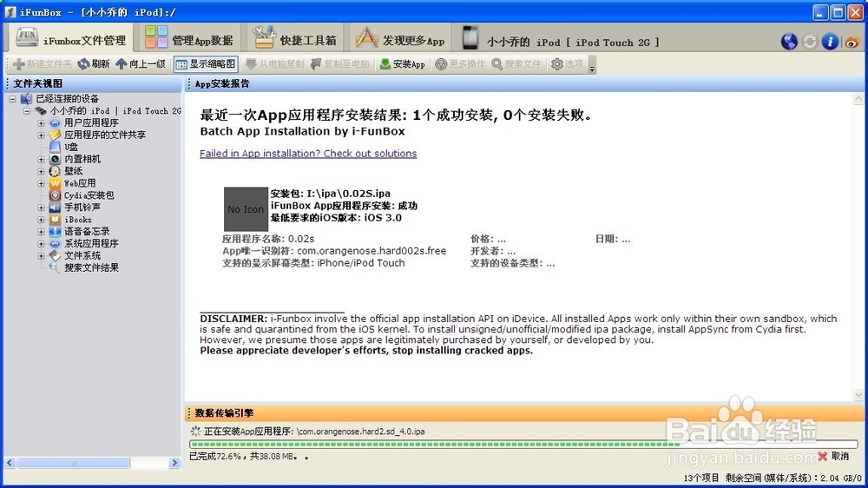Open the 快捷工具箱 tab
The width and height of the screenshot is (868, 488).
point(294,39)
